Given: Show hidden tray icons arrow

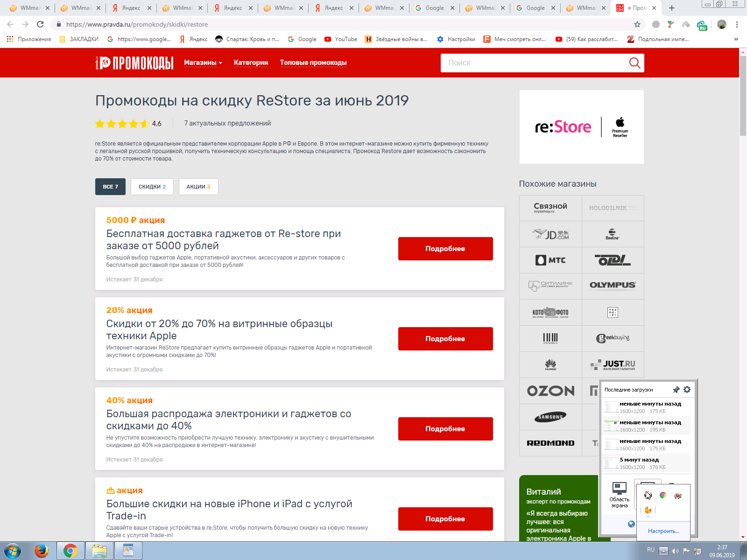Looking at the screenshot, I should pyautogui.click(x=663, y=551).
